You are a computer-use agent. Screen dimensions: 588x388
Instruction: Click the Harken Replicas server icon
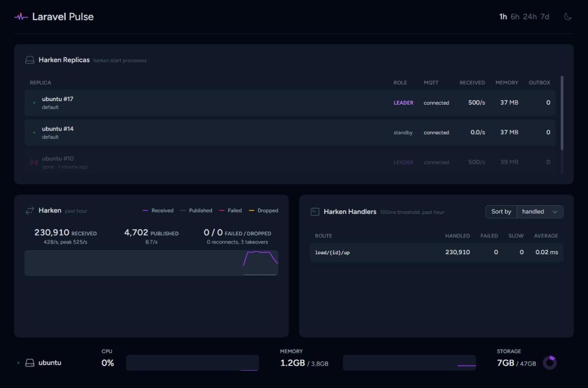(x=30, y=60)
